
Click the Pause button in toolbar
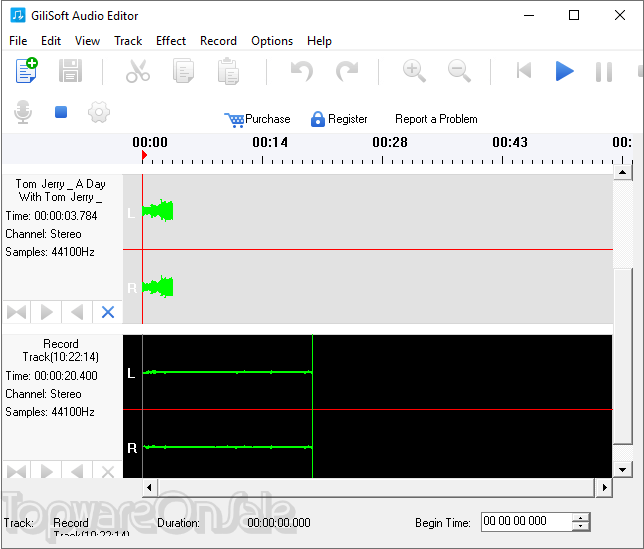604,71
